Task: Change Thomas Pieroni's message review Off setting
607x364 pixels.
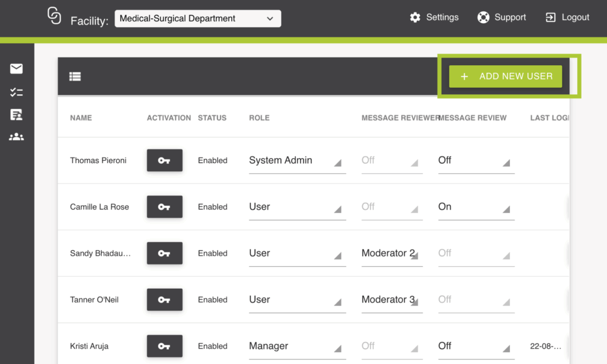Action: pos(475,161)
